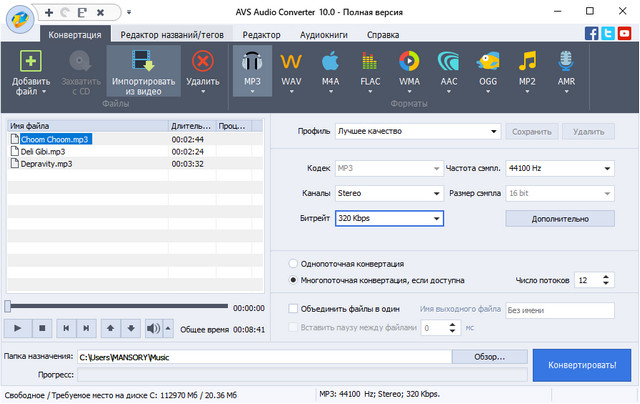The width and height of the screenshot is (640, 404).
Task: Click the Обзор... browse button
Action: pyautogui.click(x=489, y=357)
